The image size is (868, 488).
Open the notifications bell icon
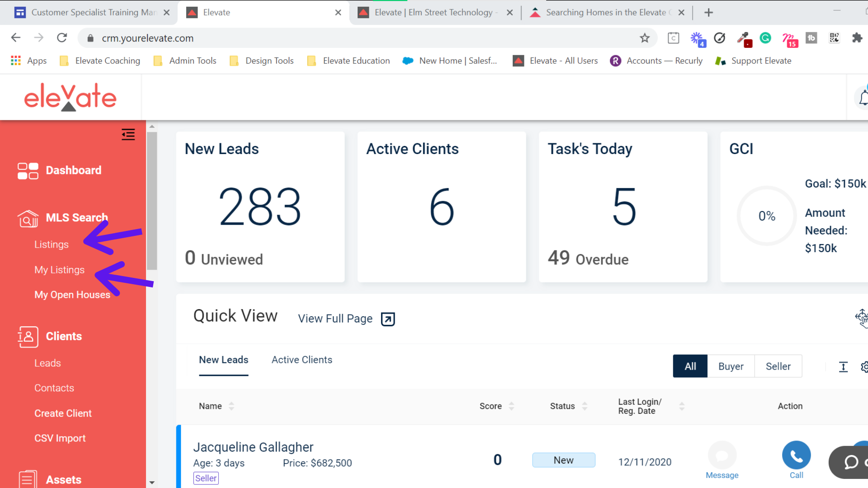pos(863,97)
